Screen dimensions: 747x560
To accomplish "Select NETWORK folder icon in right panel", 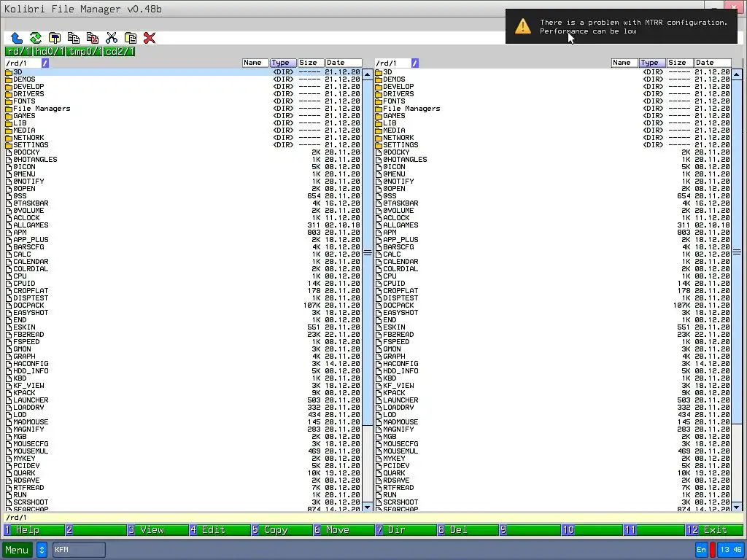I will coord(379,138).
